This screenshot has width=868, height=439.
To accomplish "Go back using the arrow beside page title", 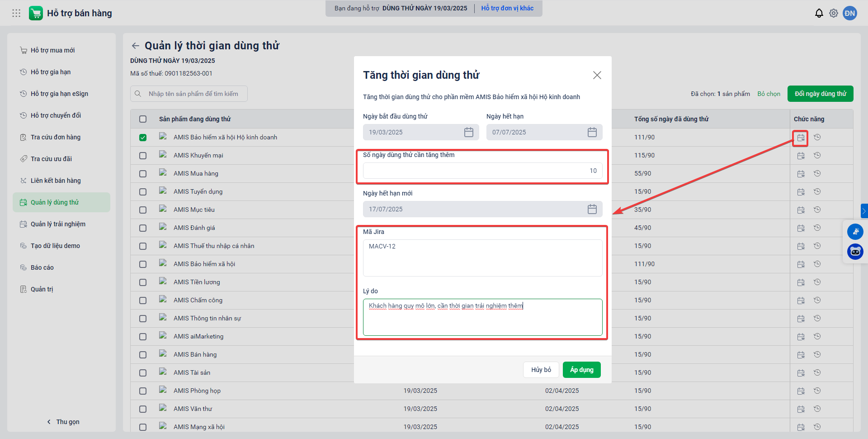I will click(135, 46).
